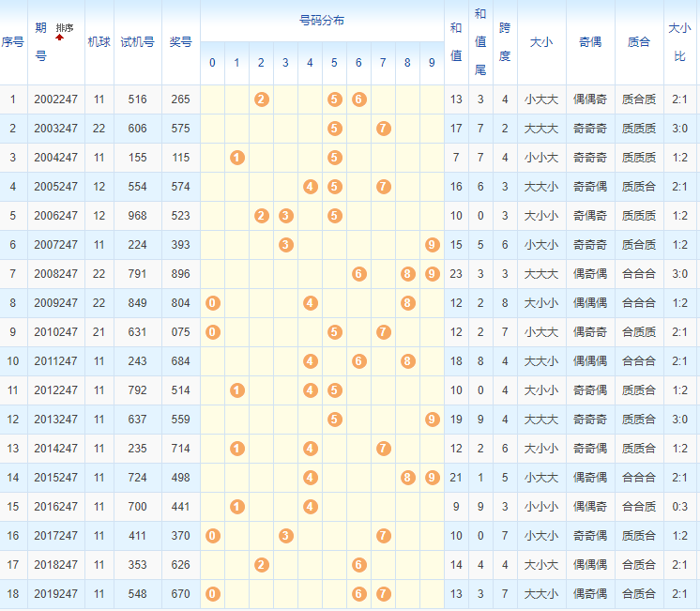
Task: Click orange ball 2 in row 2002247
Action: 262,99
